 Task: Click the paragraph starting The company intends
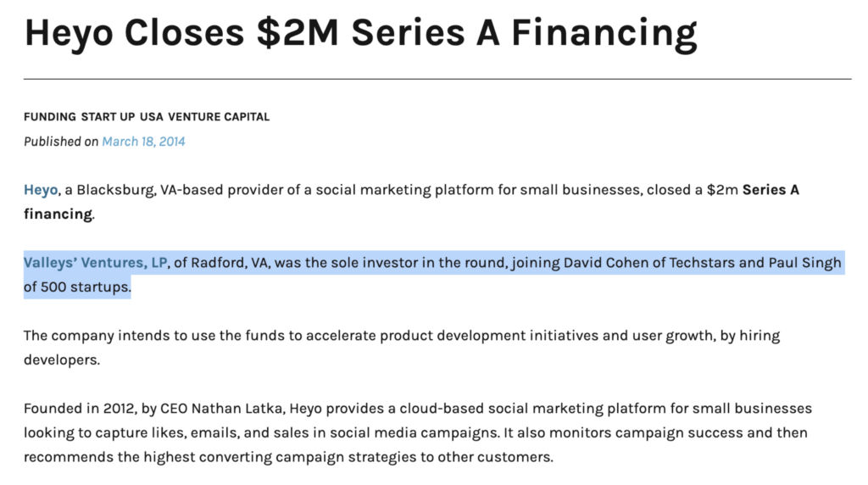[402, 348]
